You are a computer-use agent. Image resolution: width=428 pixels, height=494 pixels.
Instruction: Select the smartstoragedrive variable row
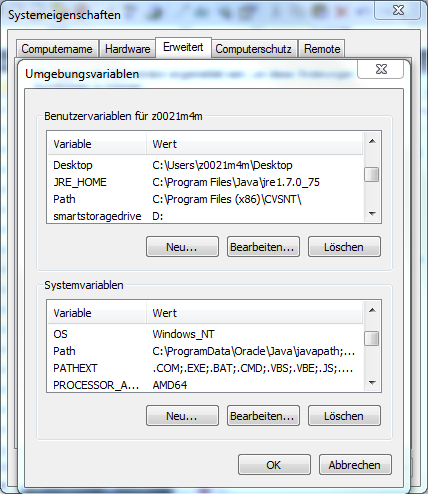205,216
